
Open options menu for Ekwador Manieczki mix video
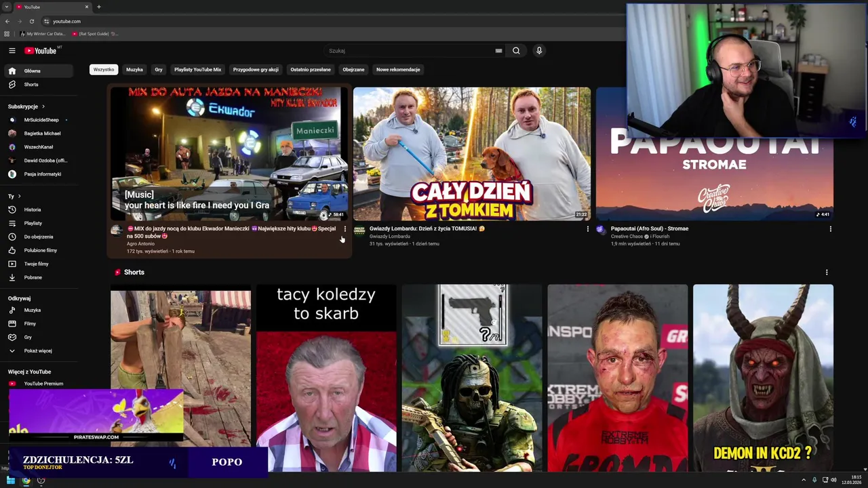click(345, 229)
